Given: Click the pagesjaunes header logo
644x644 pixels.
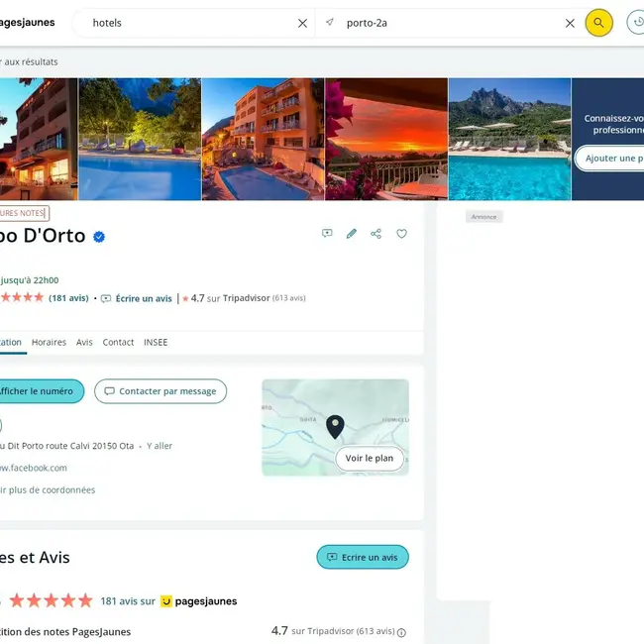Looking at the screenshot, I should (x=27, y=23).
